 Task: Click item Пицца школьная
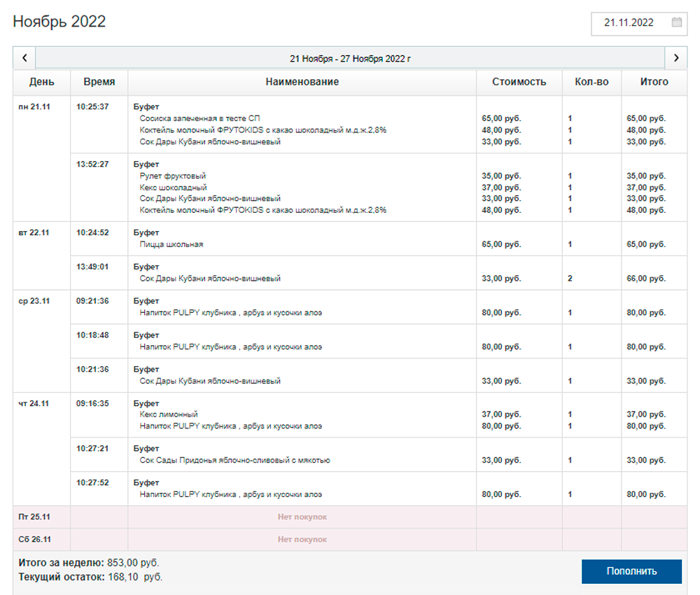[171, 244]
